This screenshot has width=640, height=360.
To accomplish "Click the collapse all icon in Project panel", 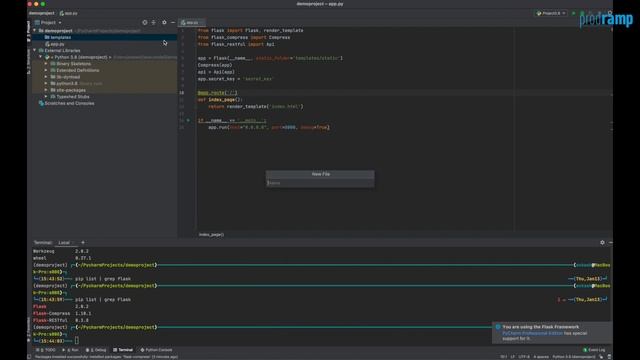I will 153,22.
